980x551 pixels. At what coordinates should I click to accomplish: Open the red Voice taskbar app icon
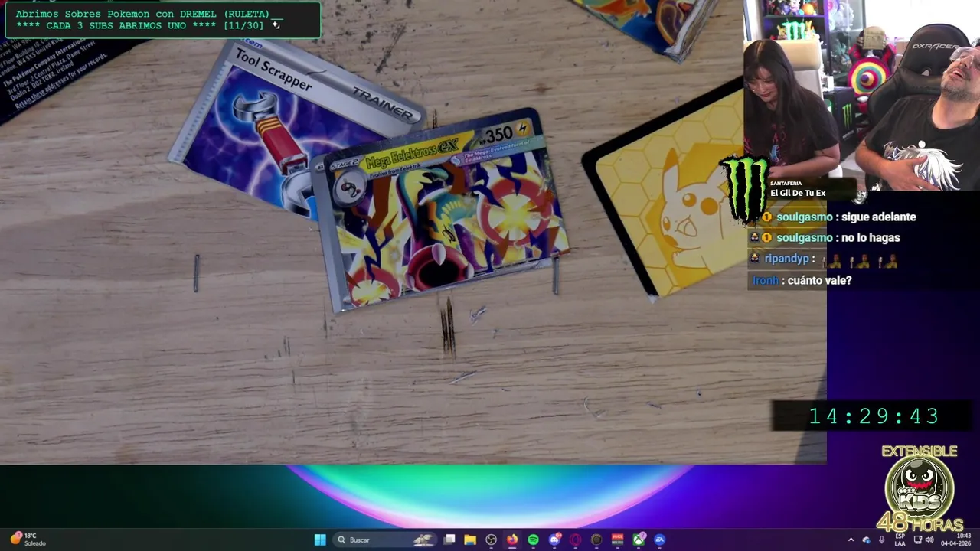point(617,540)
